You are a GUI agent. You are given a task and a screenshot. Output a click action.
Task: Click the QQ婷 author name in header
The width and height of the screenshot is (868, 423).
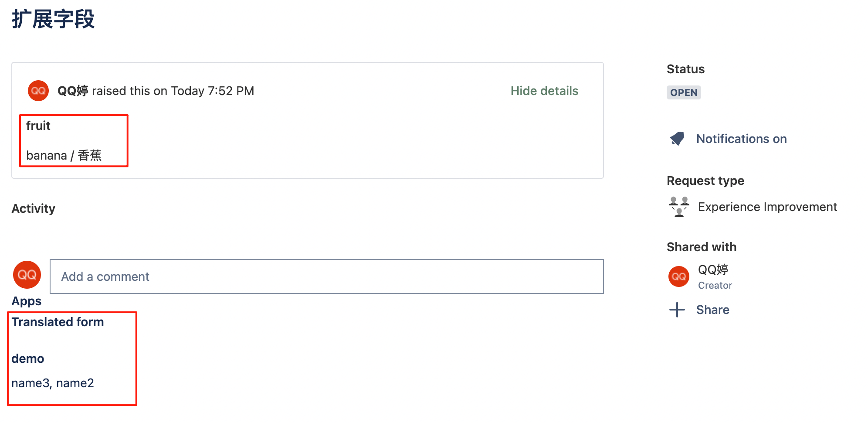[x=73, y=91]
